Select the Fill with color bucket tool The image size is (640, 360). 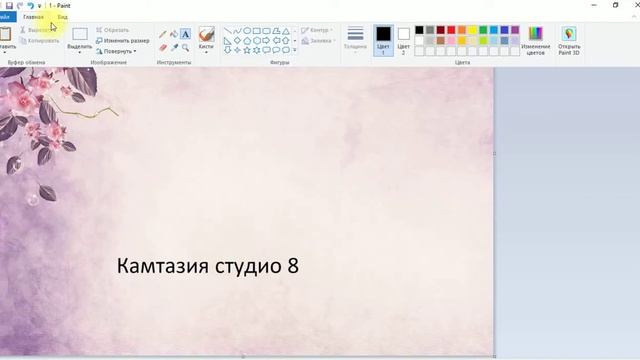point(174,34)
